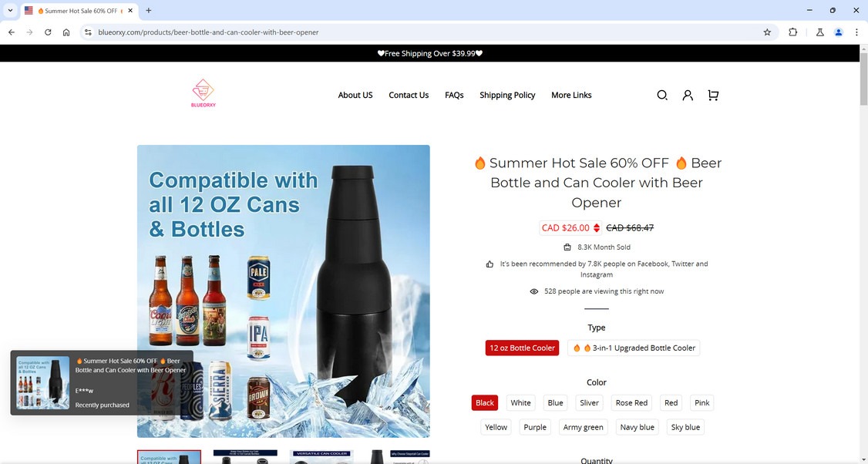Visit the About US page
The height and width of the screenshot is (464, 868).
(355, 96)
